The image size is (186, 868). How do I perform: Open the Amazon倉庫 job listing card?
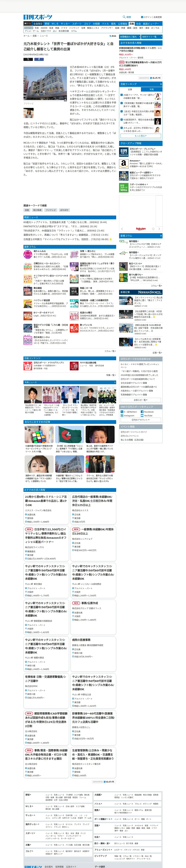pos(46,509)
